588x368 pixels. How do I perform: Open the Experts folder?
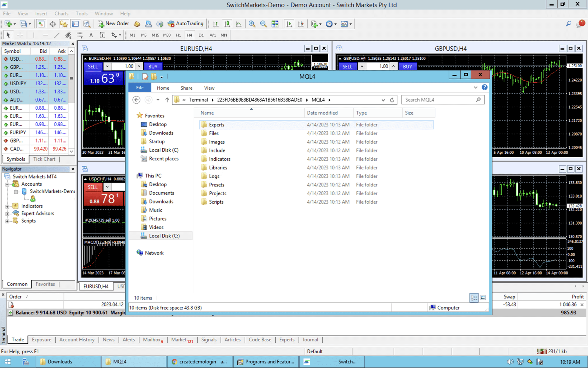tap(216, 124)
